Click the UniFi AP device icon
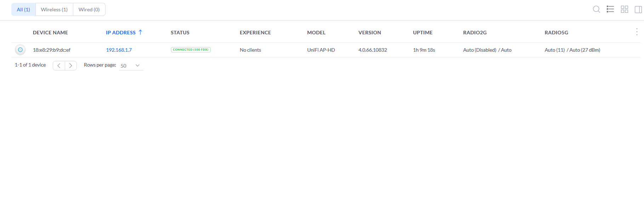 tap(20, 50)
